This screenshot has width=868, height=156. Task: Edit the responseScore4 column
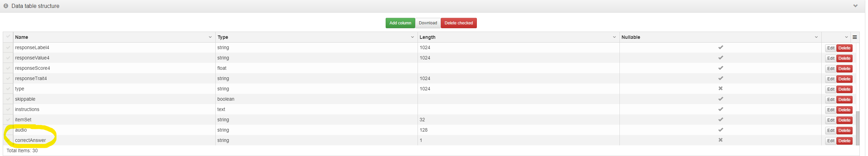831,69
